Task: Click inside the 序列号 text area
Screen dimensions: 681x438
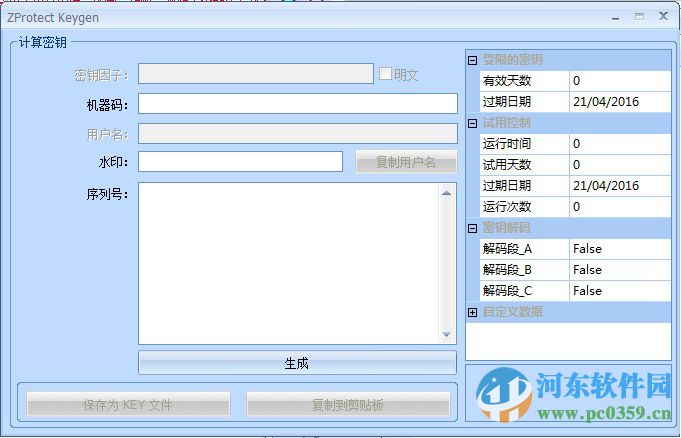Action: coord(288,263)
